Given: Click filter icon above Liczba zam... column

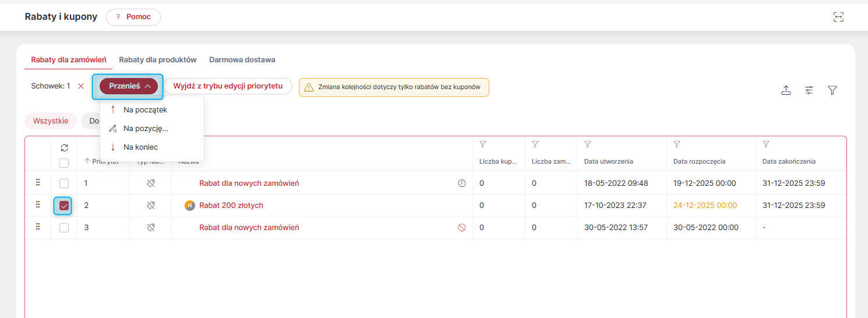Looking at the screenshot, I should coord(535,144).
